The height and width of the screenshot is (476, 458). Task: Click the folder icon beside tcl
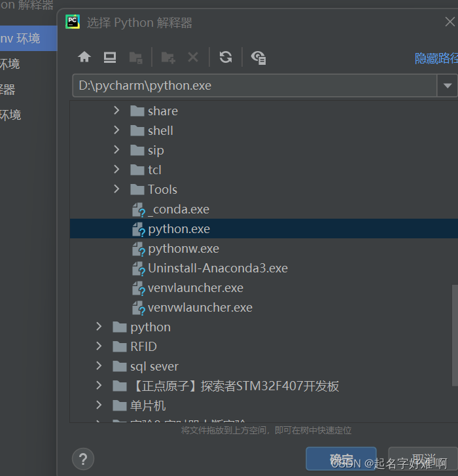click(137, 170)
